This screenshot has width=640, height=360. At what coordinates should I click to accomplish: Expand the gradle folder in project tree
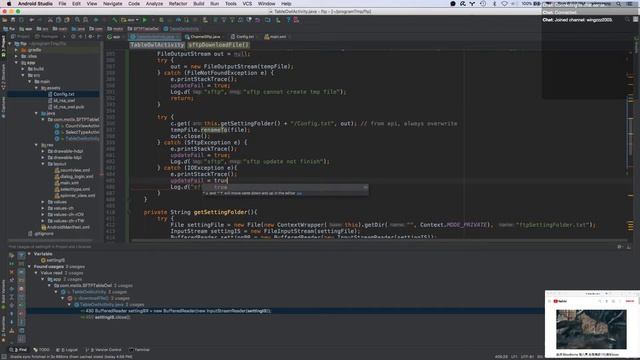click(x=16, y=50)
